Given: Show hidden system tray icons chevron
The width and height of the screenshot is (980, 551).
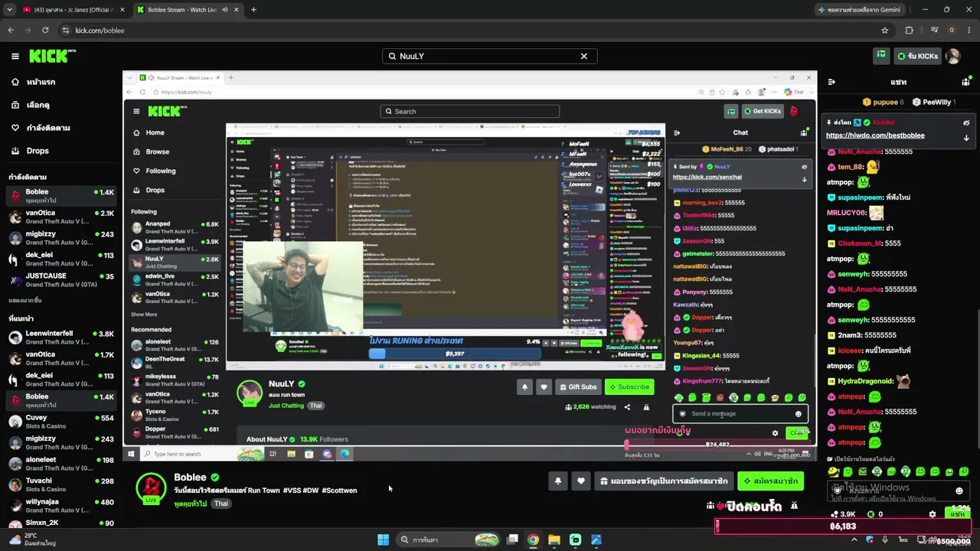Looking at the screenshot, I should click(x=854, y=540).
